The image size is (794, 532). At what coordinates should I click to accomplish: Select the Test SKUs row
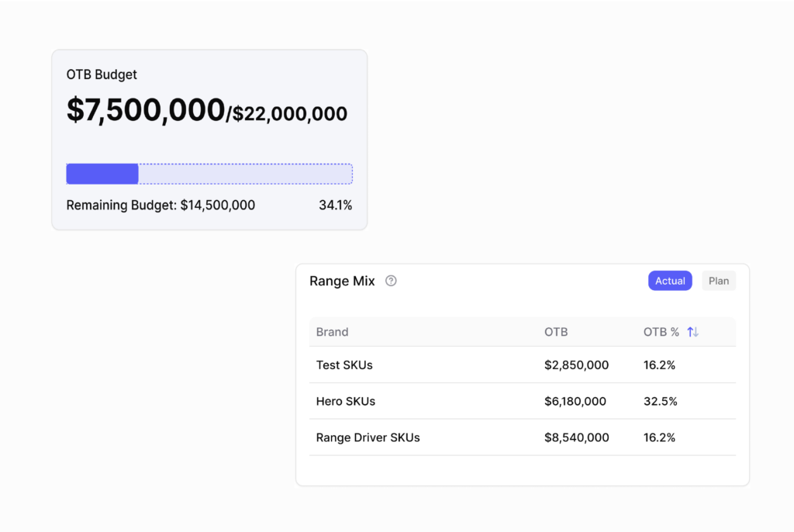tap(344, 364)
